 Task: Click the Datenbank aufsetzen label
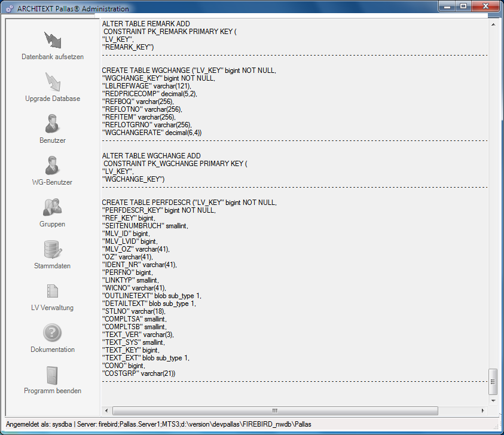click(x=53, y=57)
